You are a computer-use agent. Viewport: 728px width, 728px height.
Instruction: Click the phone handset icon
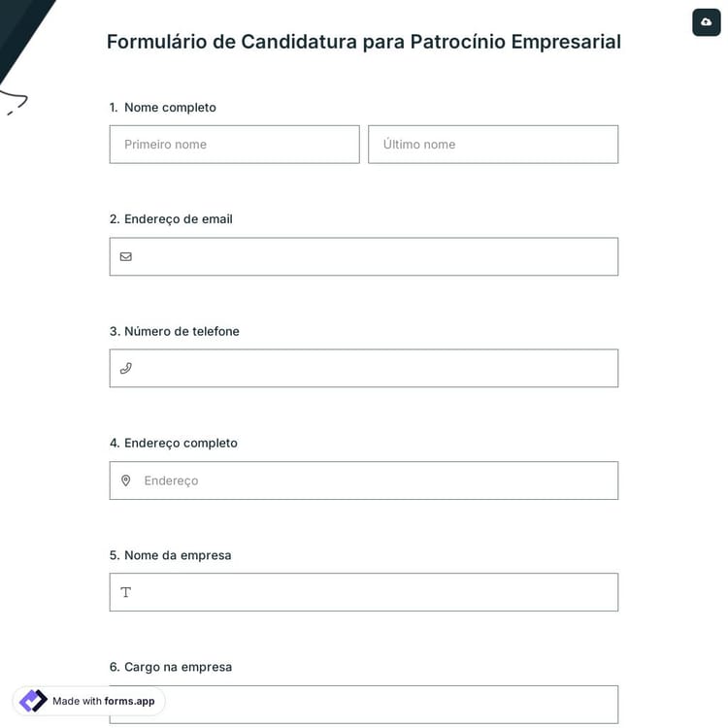point(125,368)
